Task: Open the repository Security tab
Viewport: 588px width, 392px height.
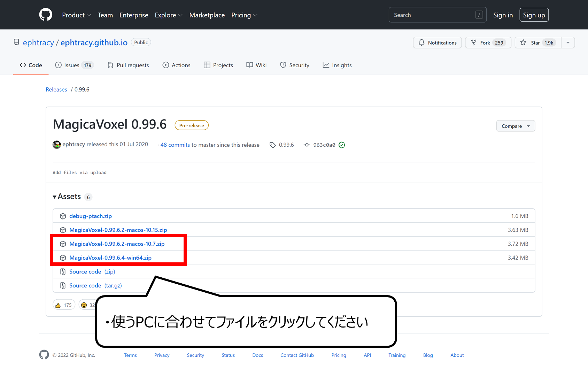Action: [x=295, y=65]
